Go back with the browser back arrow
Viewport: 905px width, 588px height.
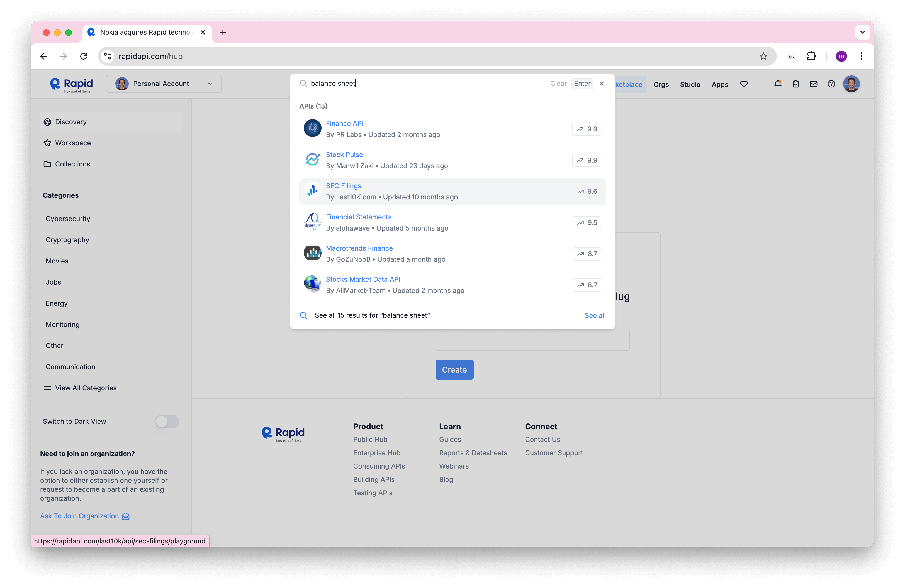(x=44, y=56)
